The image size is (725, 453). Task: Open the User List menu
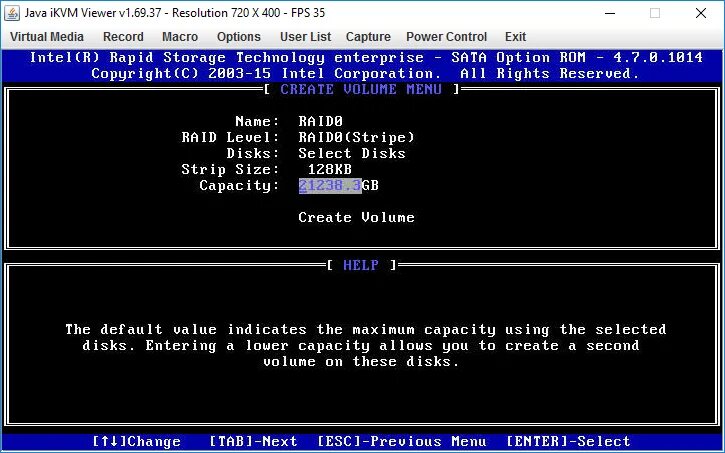coord(305,37)
